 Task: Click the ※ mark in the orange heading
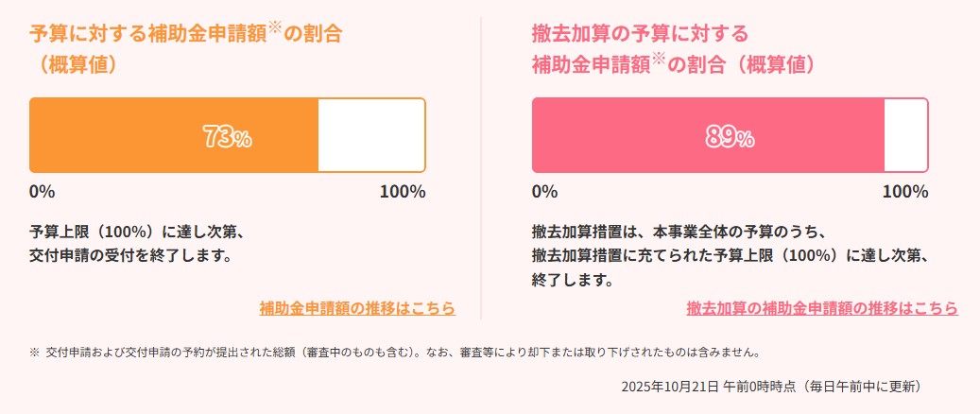coord(276,27)
